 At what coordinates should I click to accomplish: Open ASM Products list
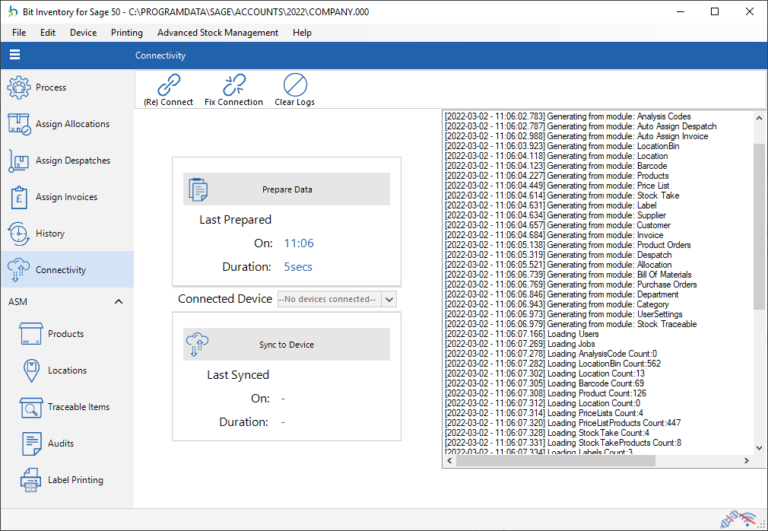click(65, 334)
